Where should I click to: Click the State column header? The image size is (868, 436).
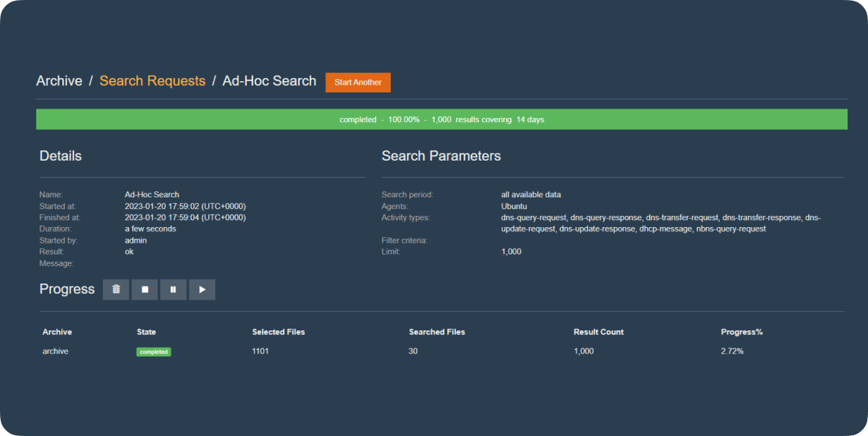click(x=146, y=332)
